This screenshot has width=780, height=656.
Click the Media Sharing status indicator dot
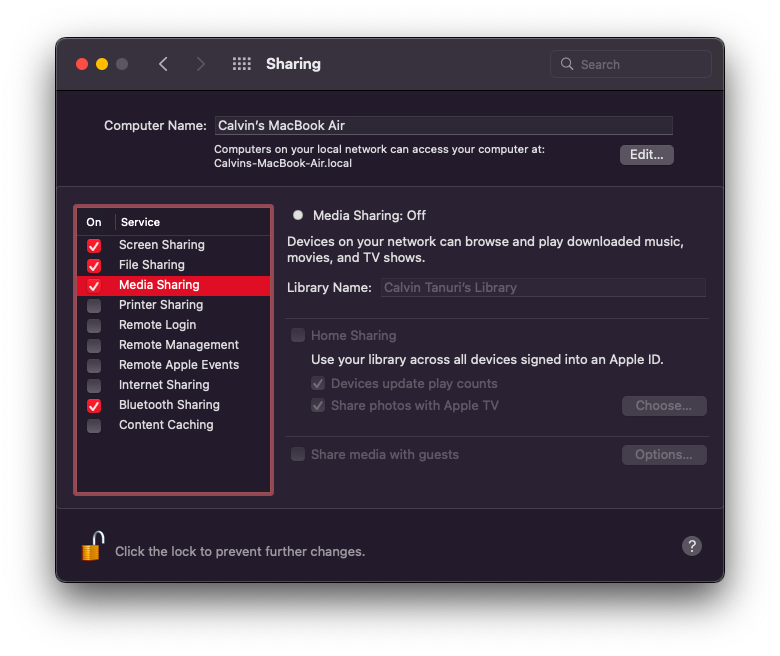(x=298, y=215)
